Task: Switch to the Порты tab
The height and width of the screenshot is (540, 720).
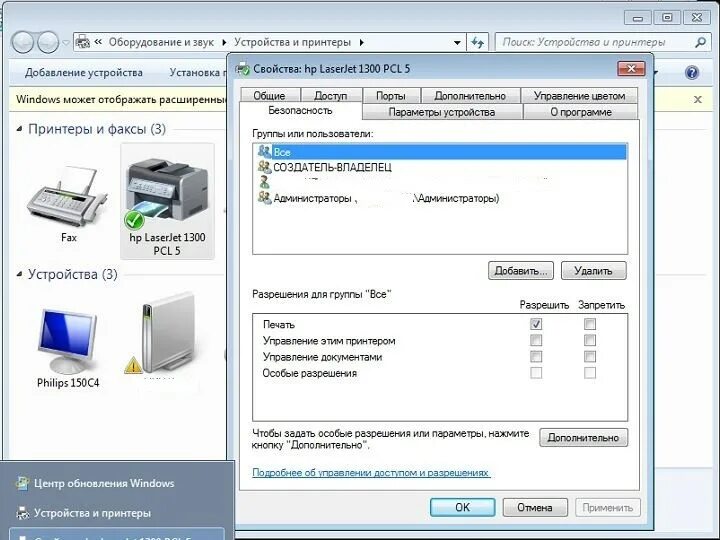Action: click(391, 96)
